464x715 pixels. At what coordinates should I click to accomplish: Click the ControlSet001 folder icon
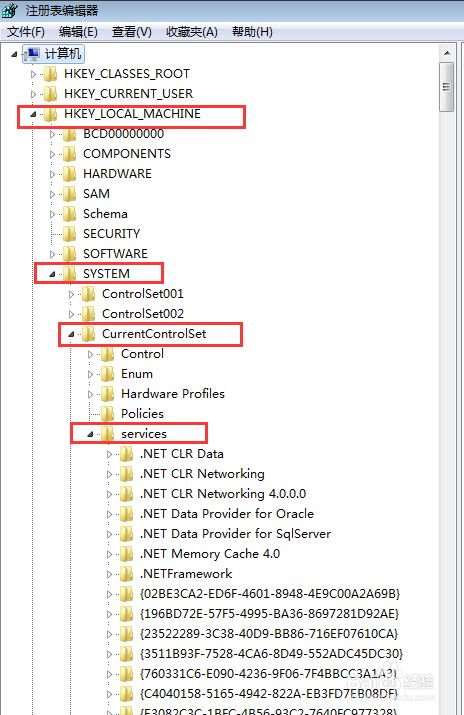click(88, 294)
